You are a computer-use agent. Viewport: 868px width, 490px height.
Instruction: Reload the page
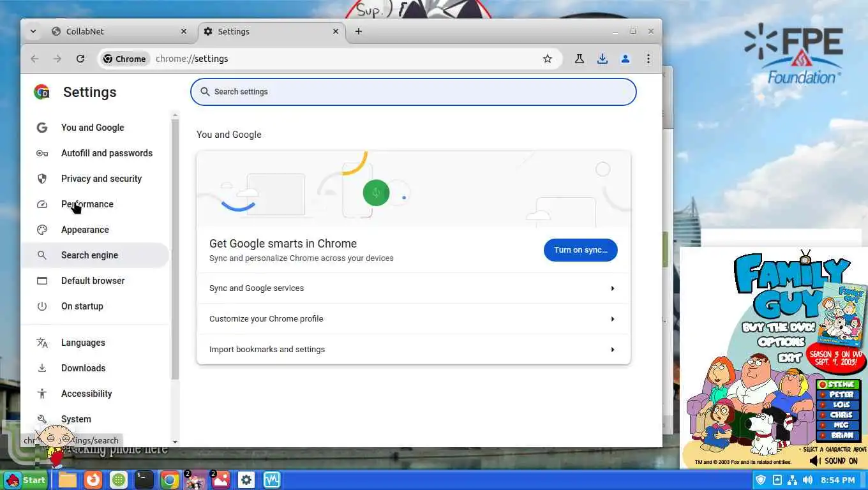click(80, 59)
